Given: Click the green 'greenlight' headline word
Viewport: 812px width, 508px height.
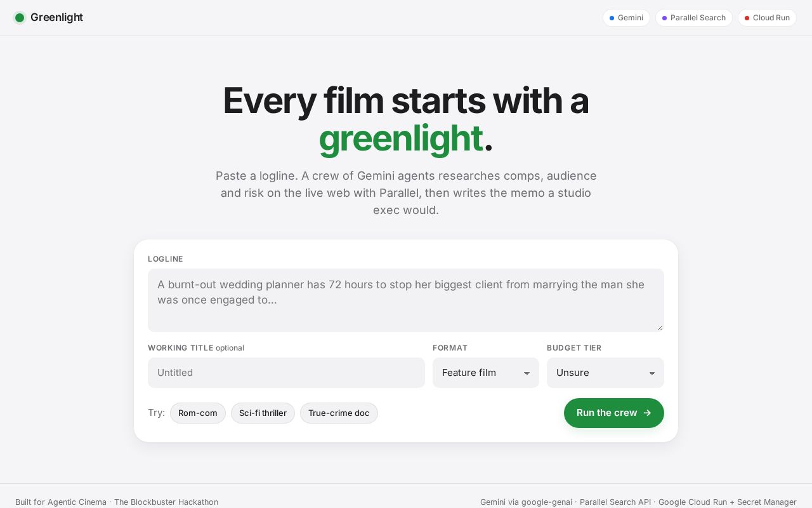Looking at the screenshot, I should tap(401, 138).
